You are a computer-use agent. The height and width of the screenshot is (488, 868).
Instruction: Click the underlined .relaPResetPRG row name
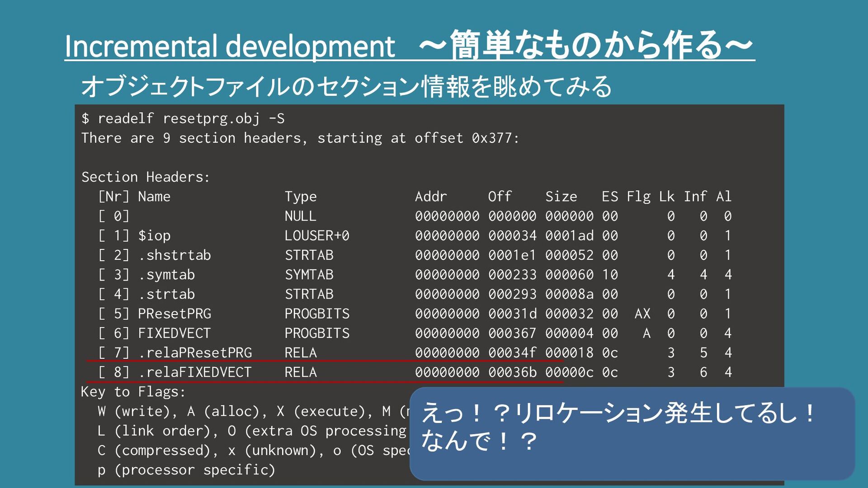tap(195, 352)
